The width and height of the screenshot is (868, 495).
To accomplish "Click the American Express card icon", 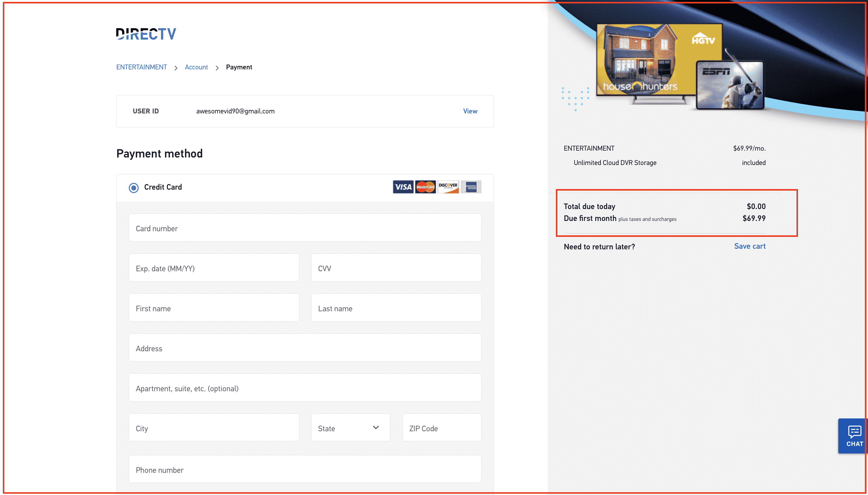I will (471, 187).
